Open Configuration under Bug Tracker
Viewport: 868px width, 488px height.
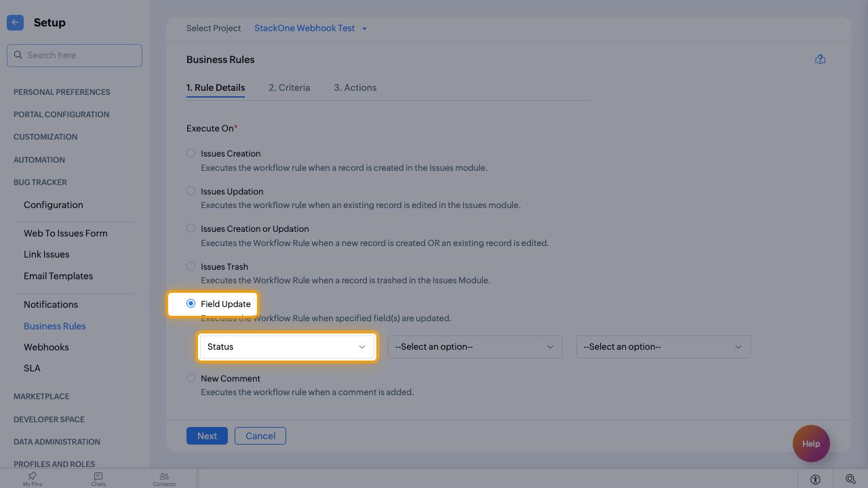tap(54, 205)
